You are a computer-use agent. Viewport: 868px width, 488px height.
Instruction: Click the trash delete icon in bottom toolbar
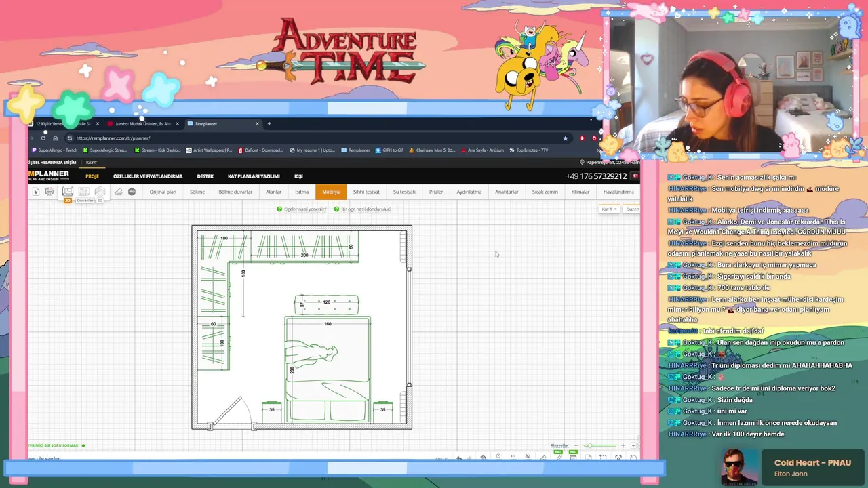point(483,457)
